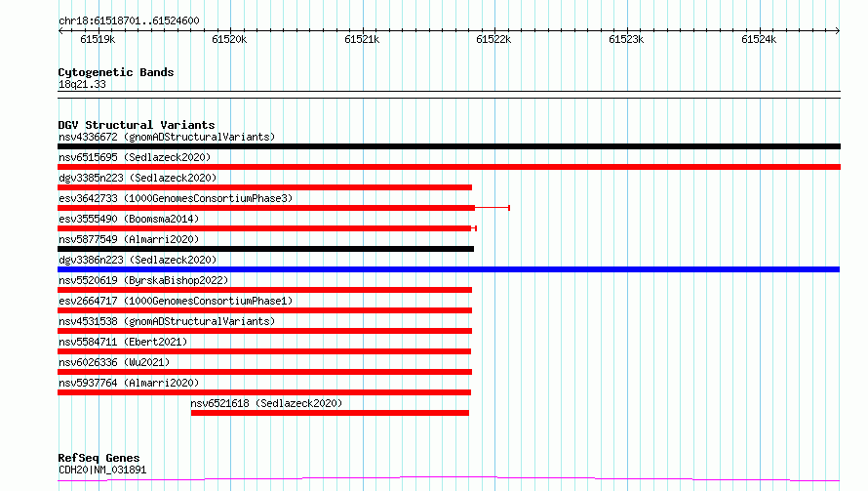The height and width of the screenshot is (491, 868).
Task: Click the 61523k ruler tick label
Action: click(x=626, y=39)
